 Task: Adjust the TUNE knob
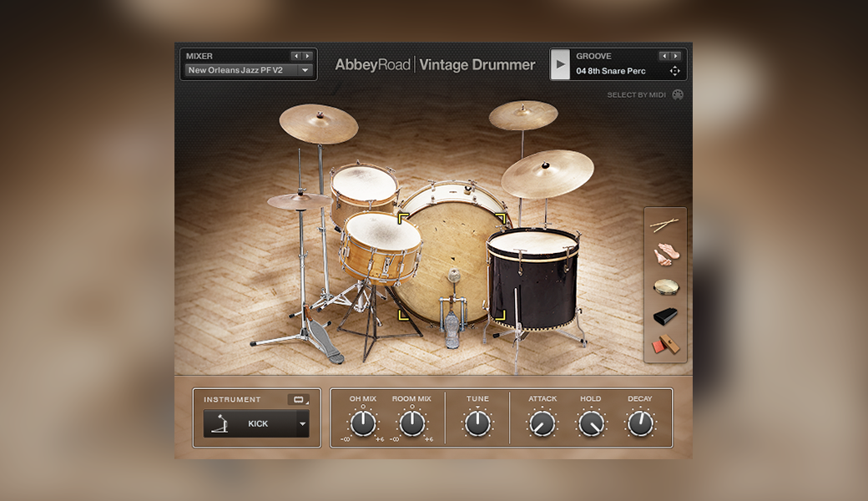click(x=477, y=423)
